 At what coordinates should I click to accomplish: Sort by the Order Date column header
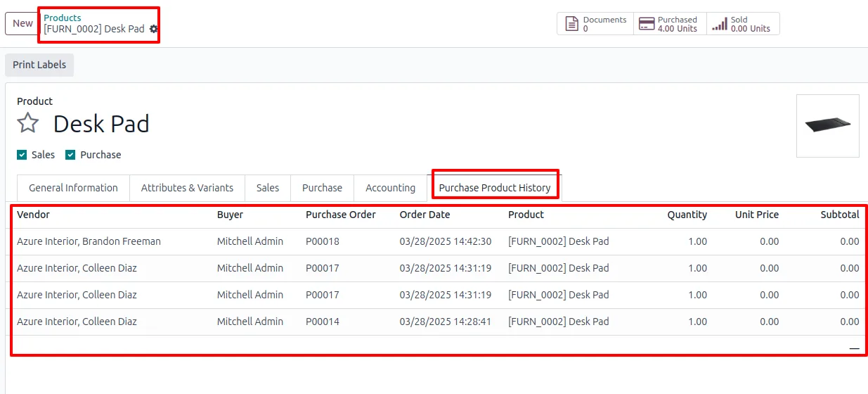tap(425, 215)
